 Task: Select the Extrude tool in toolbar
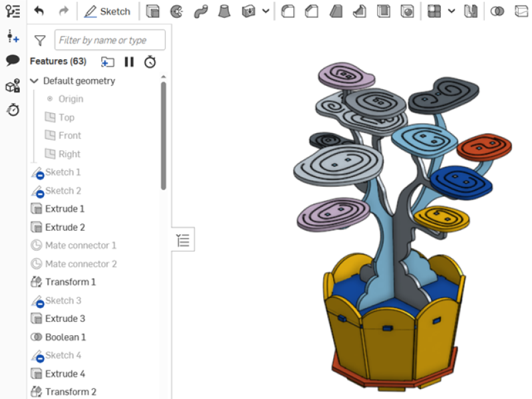click(153, 11)
